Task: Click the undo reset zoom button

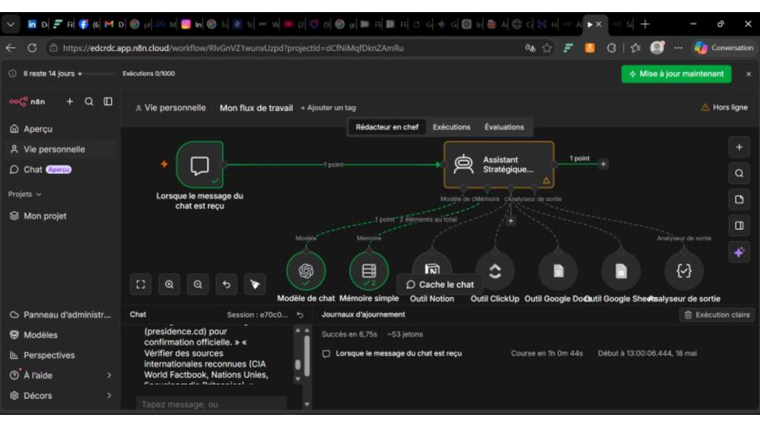Action: tap(226, 285)
